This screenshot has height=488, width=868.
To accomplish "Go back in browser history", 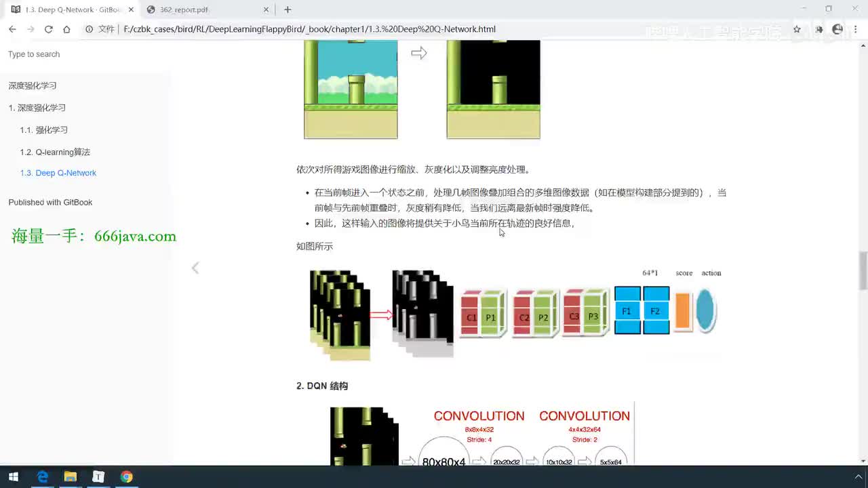I will coord(12,29).
